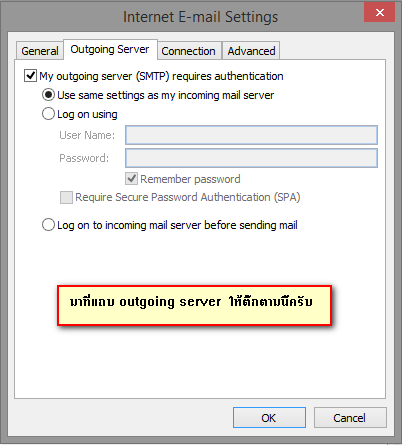
Task: Click the Password label text
Action: coord(84,158)
